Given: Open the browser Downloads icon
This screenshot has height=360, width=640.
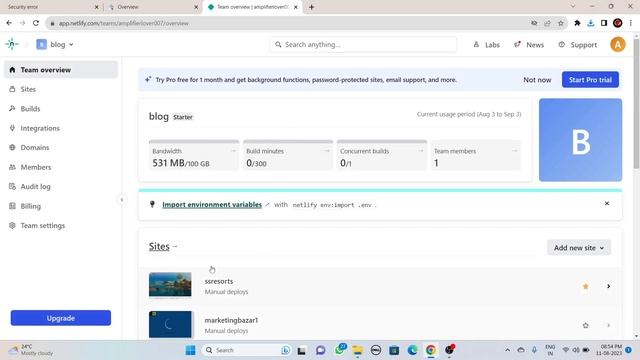Looking at the screenshot, I should click(x=591, y=23).
